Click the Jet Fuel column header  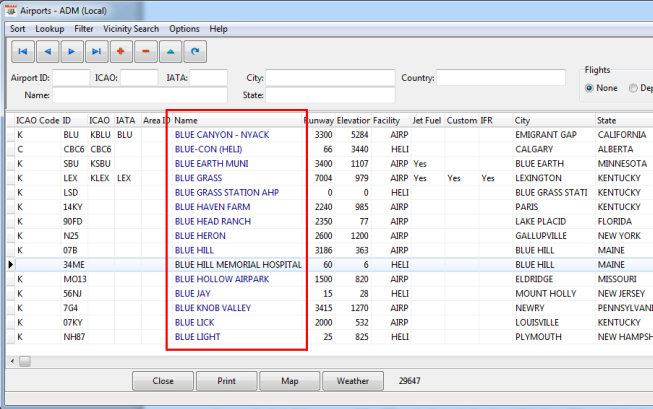coord(428,120)
